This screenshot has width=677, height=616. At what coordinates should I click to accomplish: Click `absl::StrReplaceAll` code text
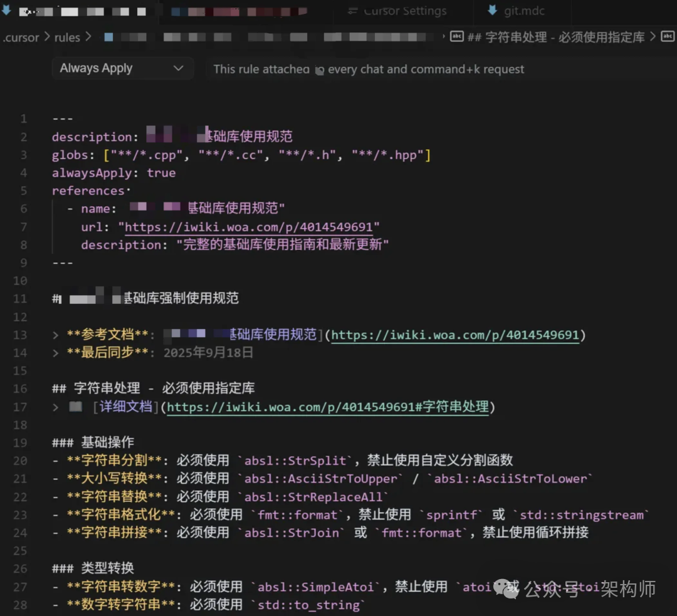tap(313, 497)
